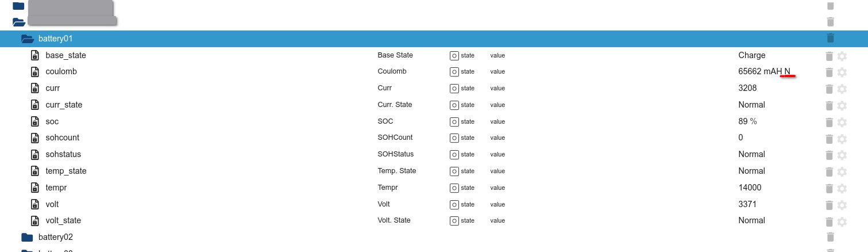Collapse the open parent folder above battery01
The image size is (868, 252).
(x=18, y=22)
